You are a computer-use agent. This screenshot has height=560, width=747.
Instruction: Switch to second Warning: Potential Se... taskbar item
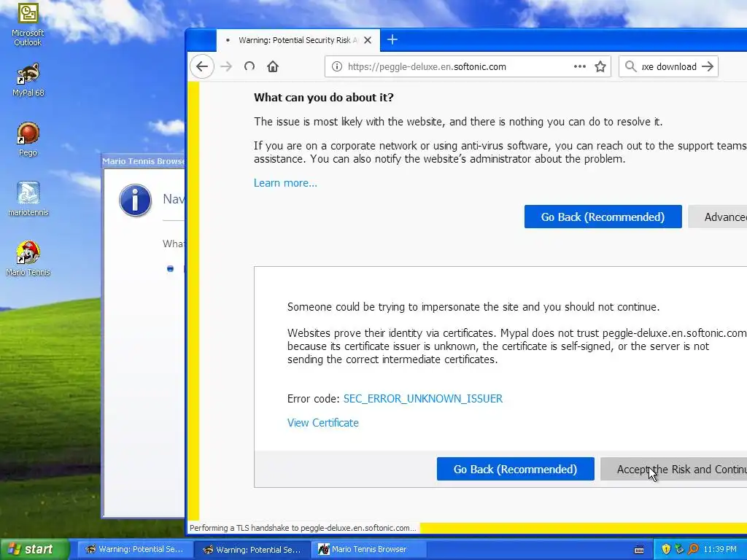coord(252,550)
